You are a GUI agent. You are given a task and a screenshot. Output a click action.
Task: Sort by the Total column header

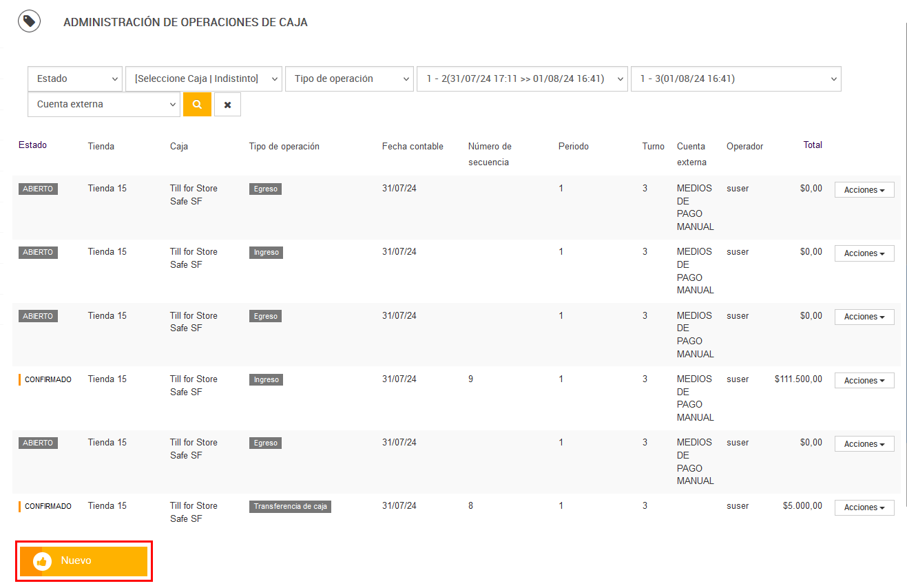(813, 145)
